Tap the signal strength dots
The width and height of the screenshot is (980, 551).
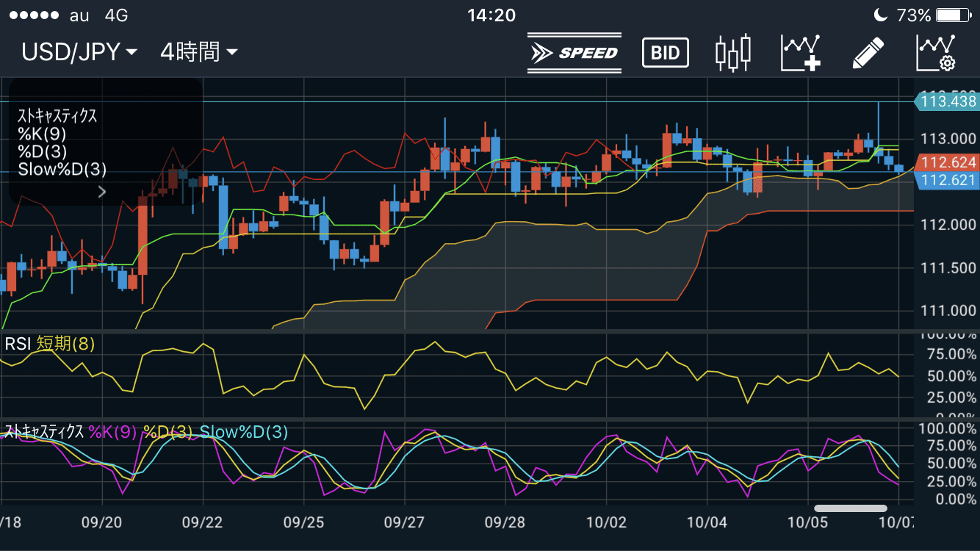(x=33, y=15)
